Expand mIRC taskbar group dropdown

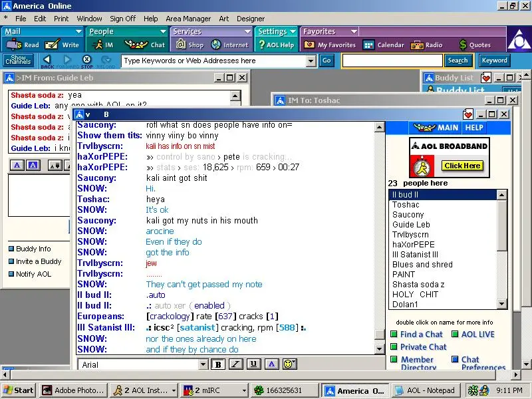tap(244, 390)
